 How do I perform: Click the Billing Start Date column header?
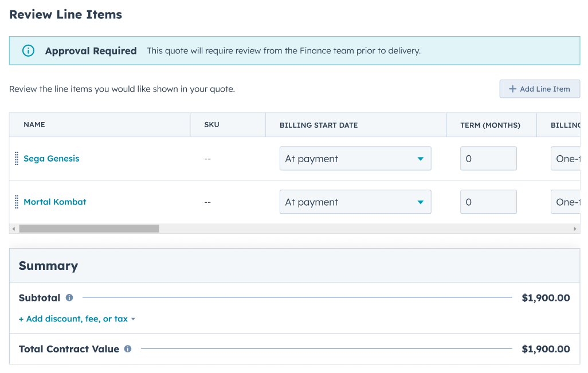tap(319, 125)
